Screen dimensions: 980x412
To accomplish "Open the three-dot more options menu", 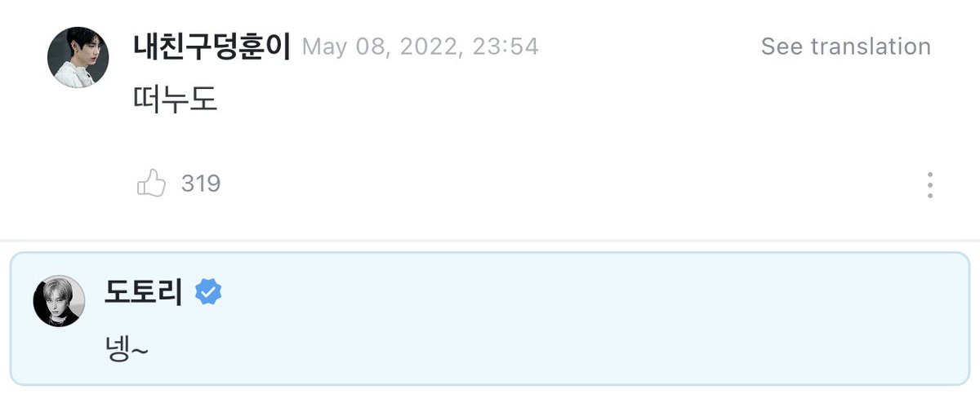I will [x=930, y=185].
